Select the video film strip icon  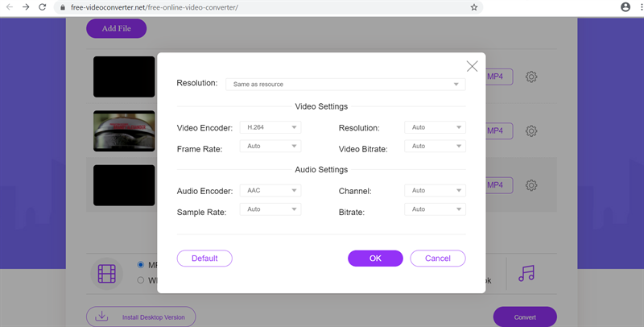(x=107, y=274)
